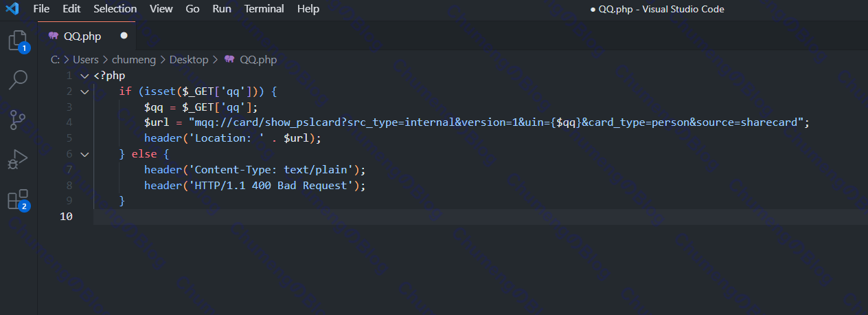The image size is (868, 315).
Task: Click the 'Content-Type: text/plain' string
Action: click(x=270, y=170)
